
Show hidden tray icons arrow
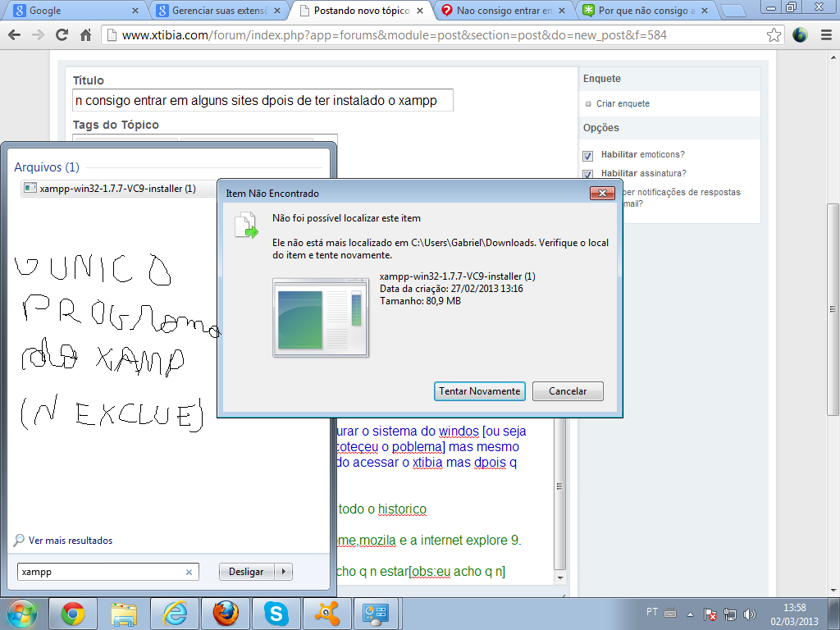coord(690,614)
